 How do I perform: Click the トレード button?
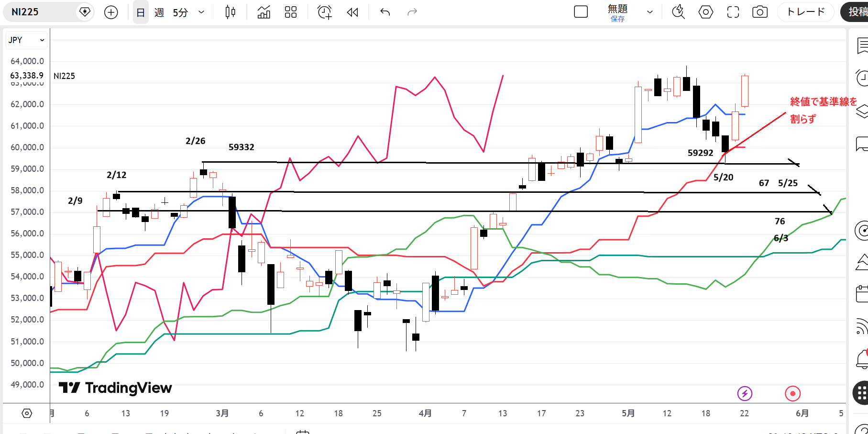coord(806,12)
